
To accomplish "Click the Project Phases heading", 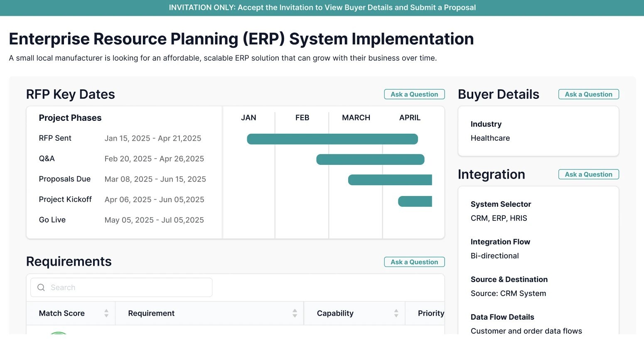I will (x=70, y=118).
